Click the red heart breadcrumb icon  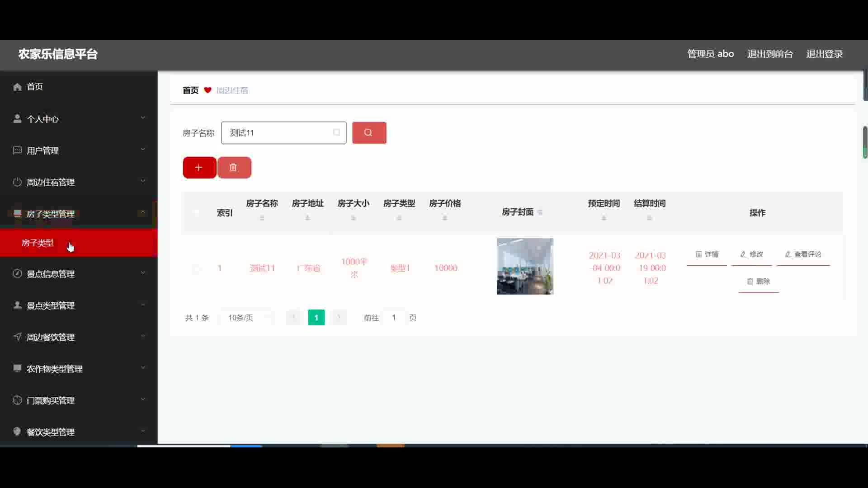[x=208, y=90]
